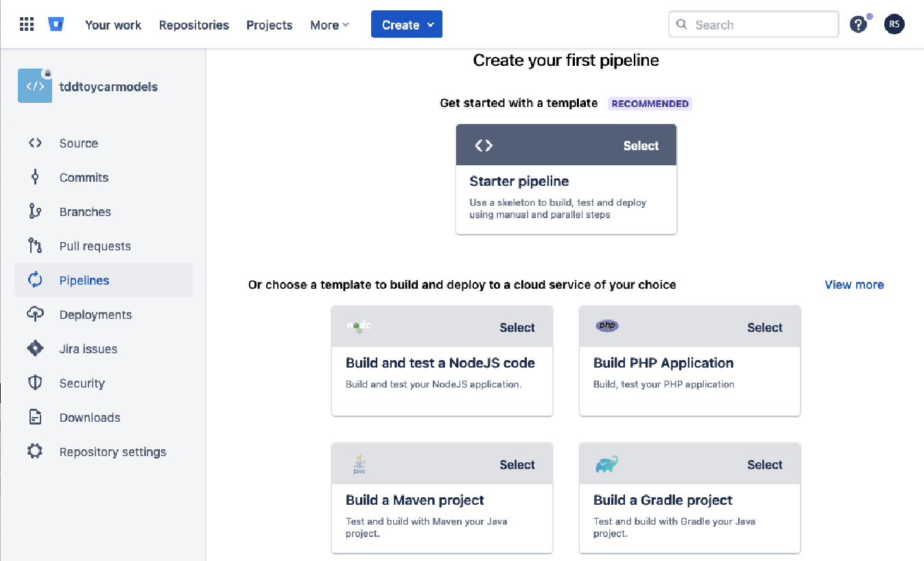
Task: Click the Starter pipeline code icon
Action: tap(484, 145)
